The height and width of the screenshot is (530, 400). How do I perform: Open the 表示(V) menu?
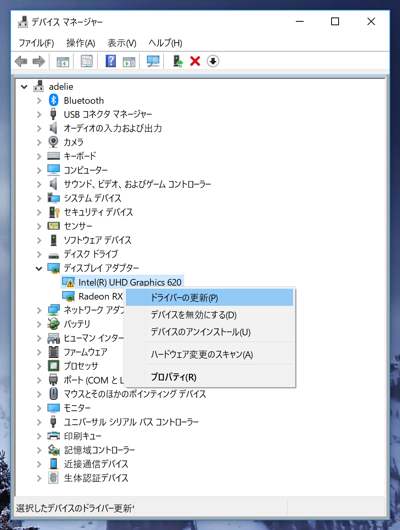point(122,43)
